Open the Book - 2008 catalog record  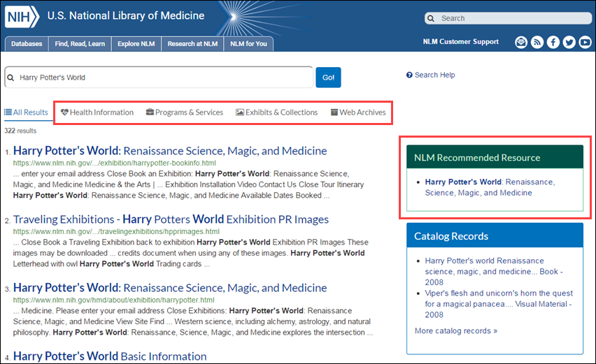[x=494, y=271]
